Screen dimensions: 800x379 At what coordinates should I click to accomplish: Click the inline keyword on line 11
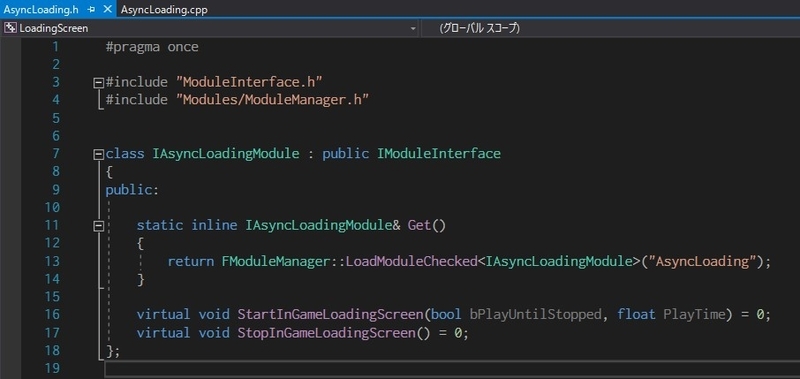tap(214, 225)
